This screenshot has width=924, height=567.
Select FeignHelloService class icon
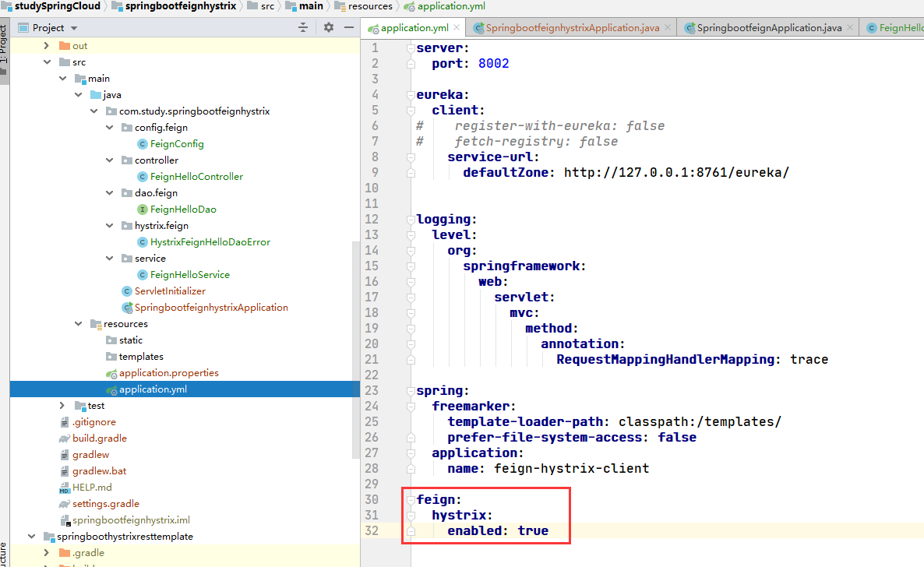[142, 275]
